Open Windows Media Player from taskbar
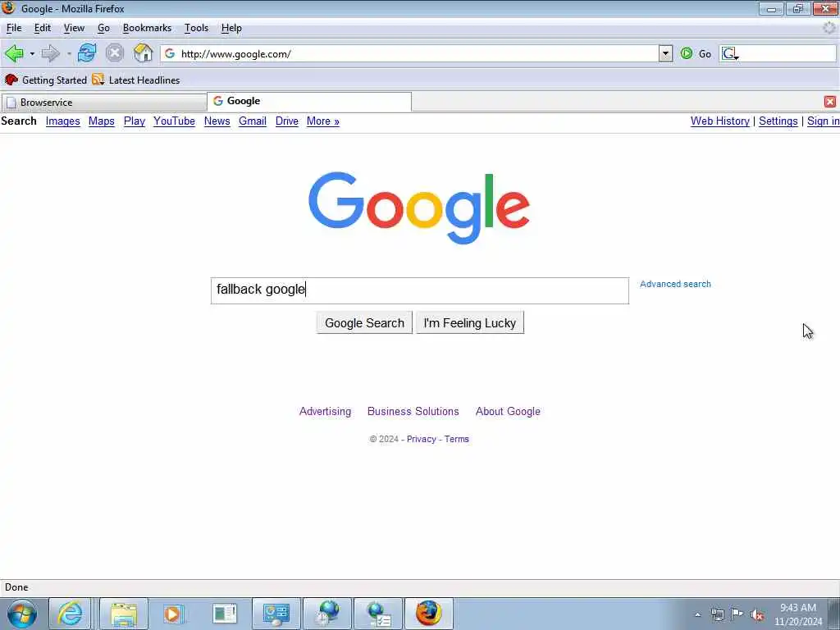Image resolution: width=840 pixels, height=630 pixels. tap(174, 614)
